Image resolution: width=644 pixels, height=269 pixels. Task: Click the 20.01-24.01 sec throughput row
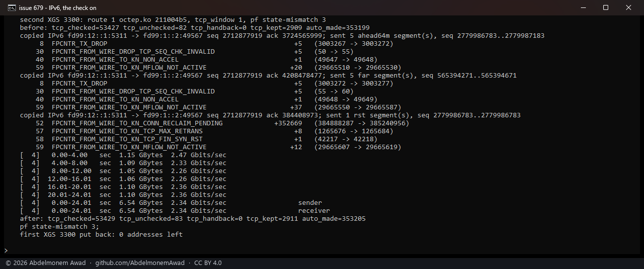point(123,195)
